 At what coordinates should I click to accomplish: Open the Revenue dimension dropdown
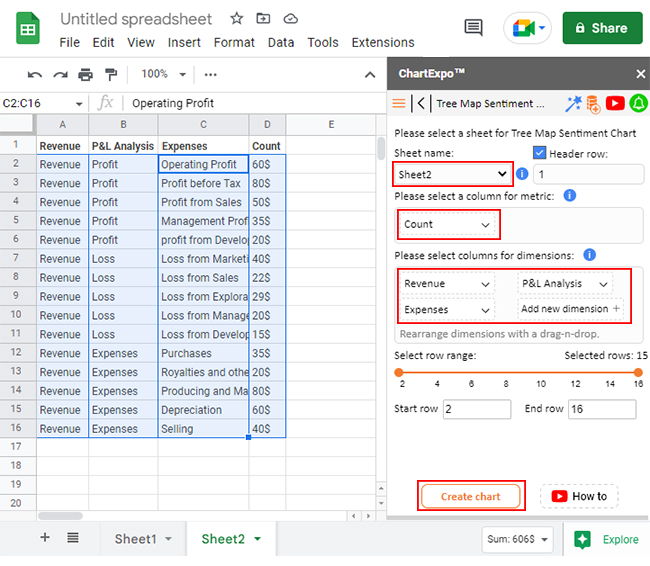click(x=448, y=284)
